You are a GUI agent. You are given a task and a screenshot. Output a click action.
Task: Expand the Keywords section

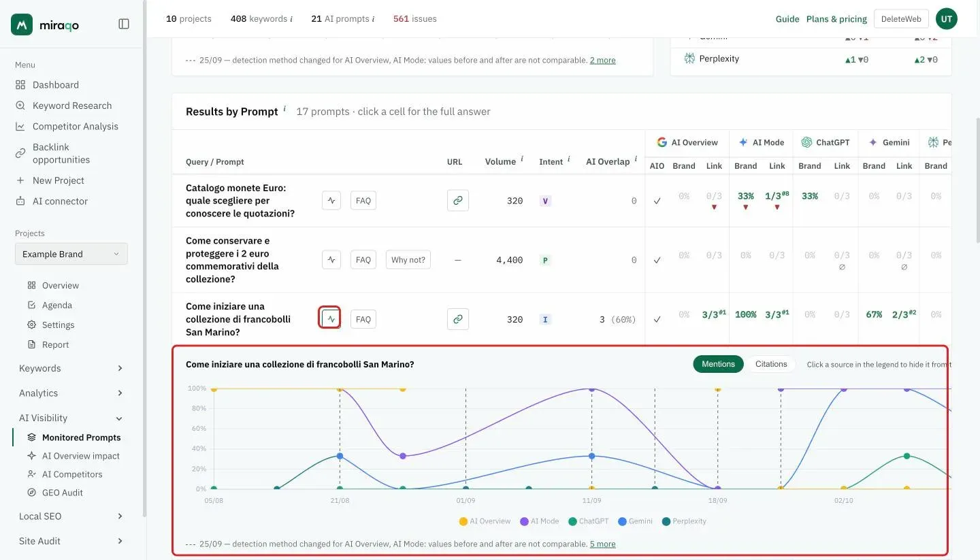click(x=71, y=368)
